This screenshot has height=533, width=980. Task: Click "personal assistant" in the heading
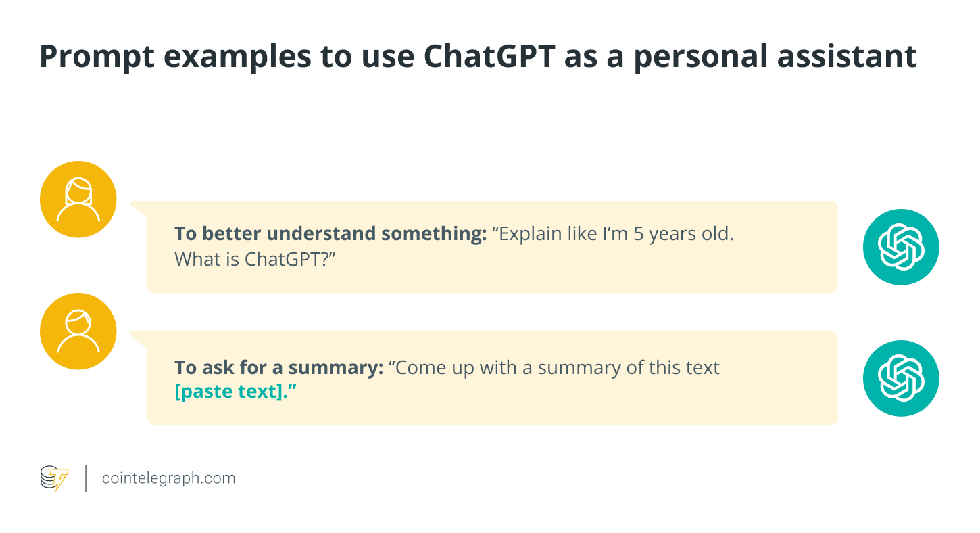pos(775,57)
